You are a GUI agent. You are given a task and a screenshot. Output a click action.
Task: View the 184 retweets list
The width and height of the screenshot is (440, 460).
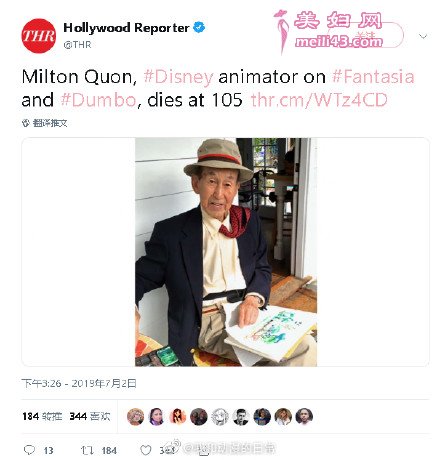[x=42, y=416]
